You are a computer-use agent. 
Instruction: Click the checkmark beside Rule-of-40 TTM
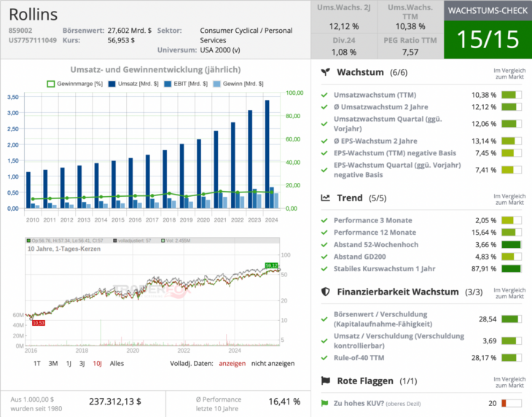tap(325, 358)
